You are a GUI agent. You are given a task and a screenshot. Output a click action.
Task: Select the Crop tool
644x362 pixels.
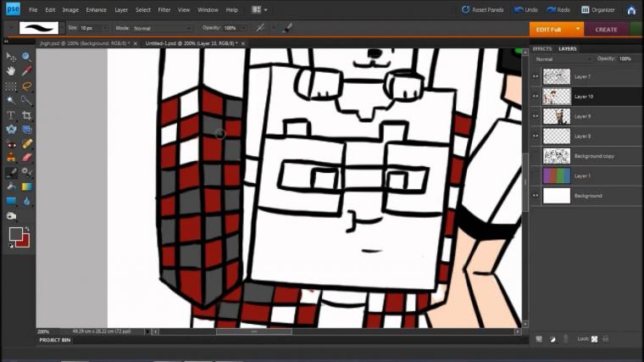coord(26,114)
